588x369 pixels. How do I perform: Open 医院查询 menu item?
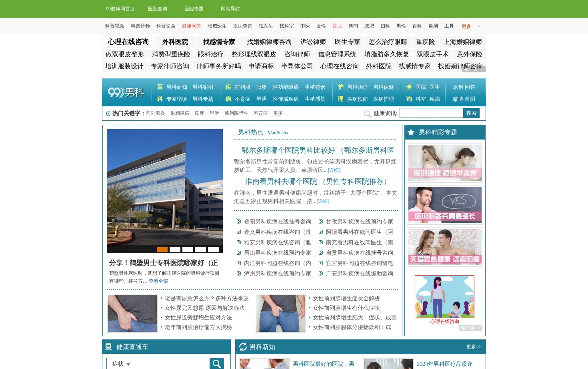(157, 9)
